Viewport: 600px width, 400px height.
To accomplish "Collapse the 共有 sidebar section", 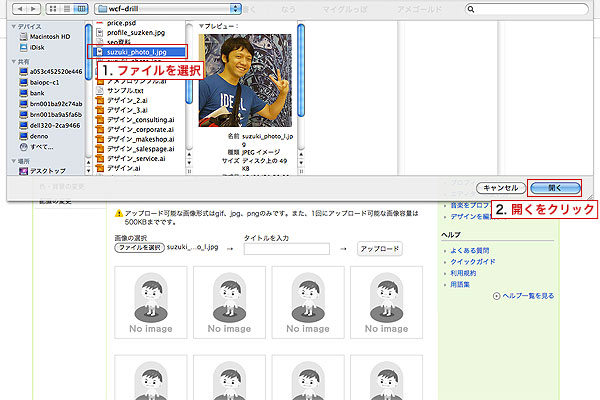I will [14, 62].
